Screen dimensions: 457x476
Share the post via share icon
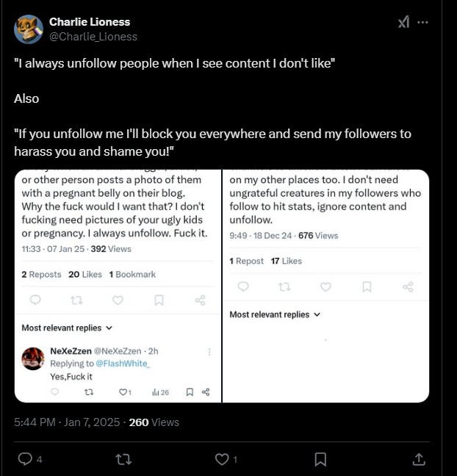pyautogui.click(x=419, y=459)
